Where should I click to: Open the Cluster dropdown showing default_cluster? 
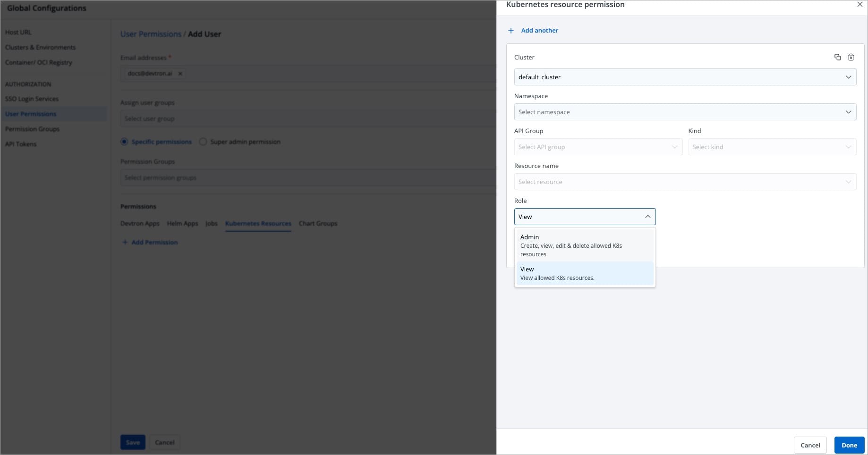click(685, 77)
